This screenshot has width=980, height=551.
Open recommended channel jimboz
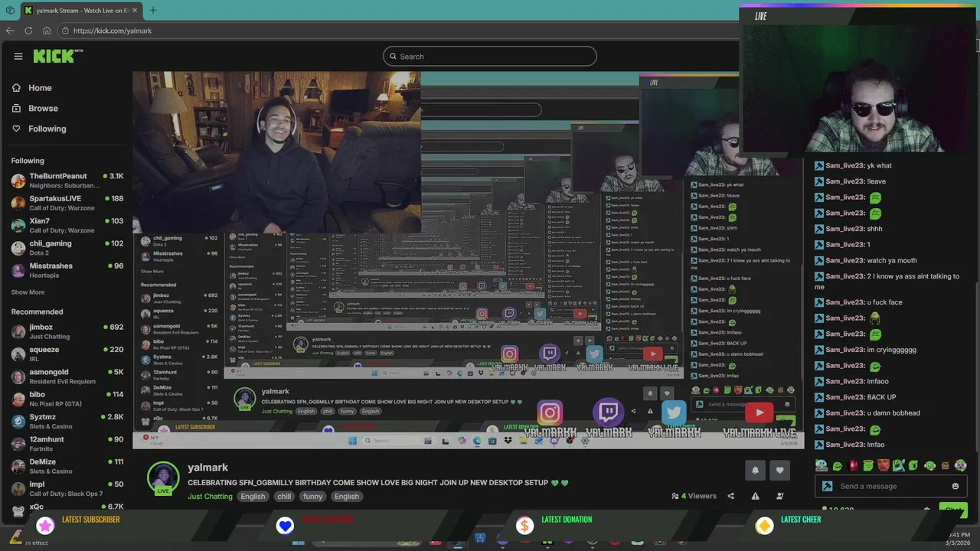[x=67, y=331]
